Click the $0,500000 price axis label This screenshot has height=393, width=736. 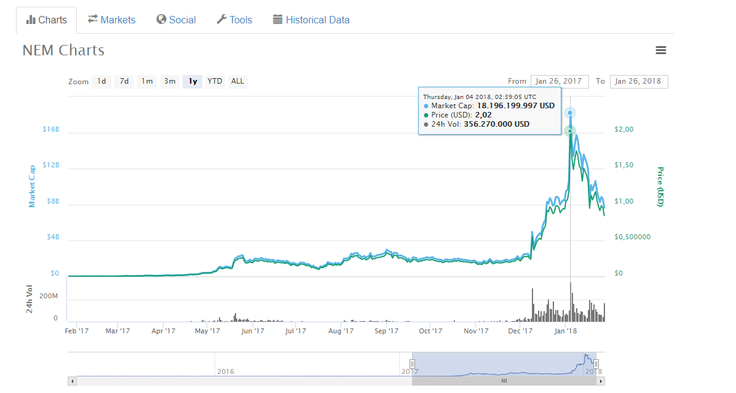pos(633,237)
